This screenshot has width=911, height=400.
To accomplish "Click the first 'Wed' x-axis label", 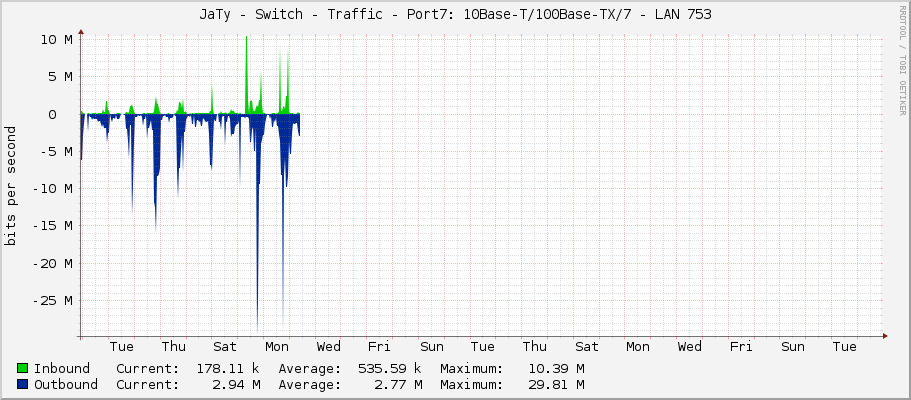I will [x=328, y=347].
